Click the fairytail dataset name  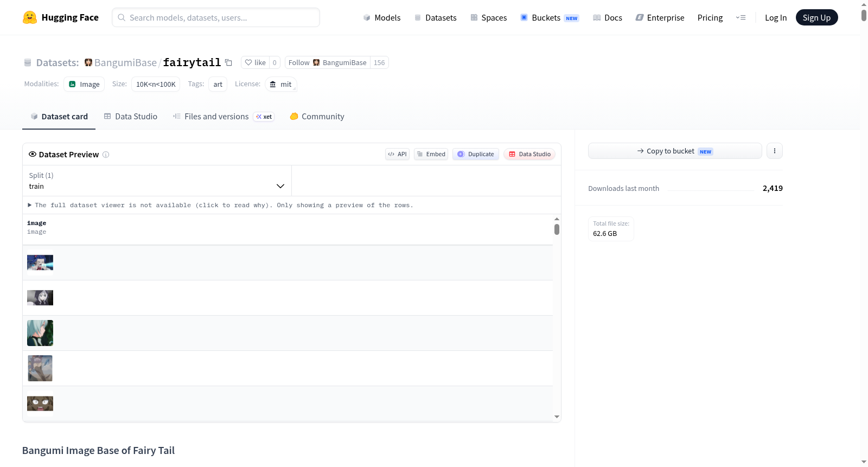pyautogui.click(x=192, y=62)
